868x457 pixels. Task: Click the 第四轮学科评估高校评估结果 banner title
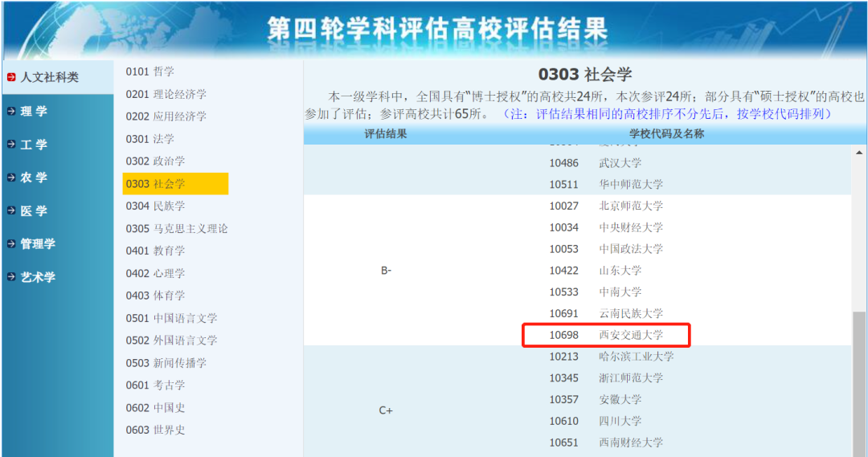[x=437, y=29]
